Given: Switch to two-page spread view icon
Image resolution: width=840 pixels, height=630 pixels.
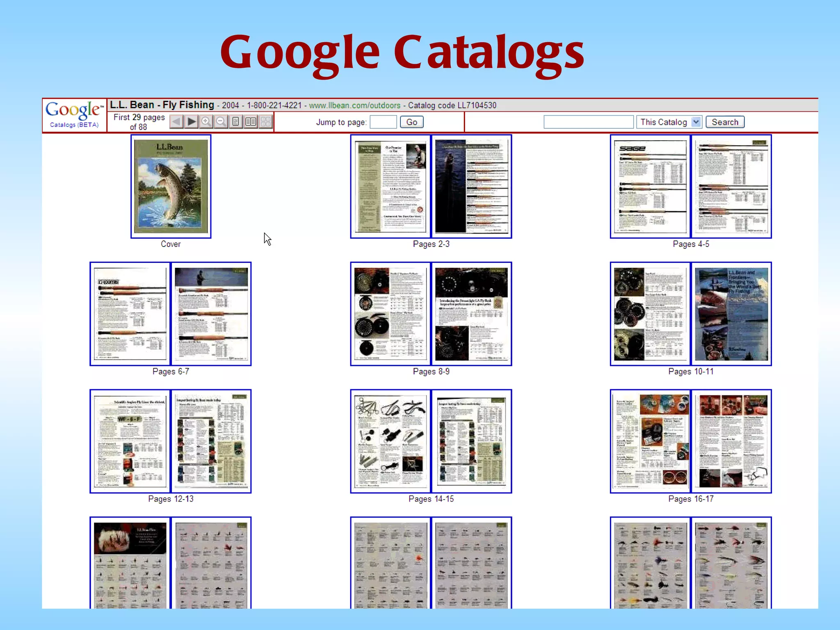Looking at the screenshot, I should tap(251, 122).
